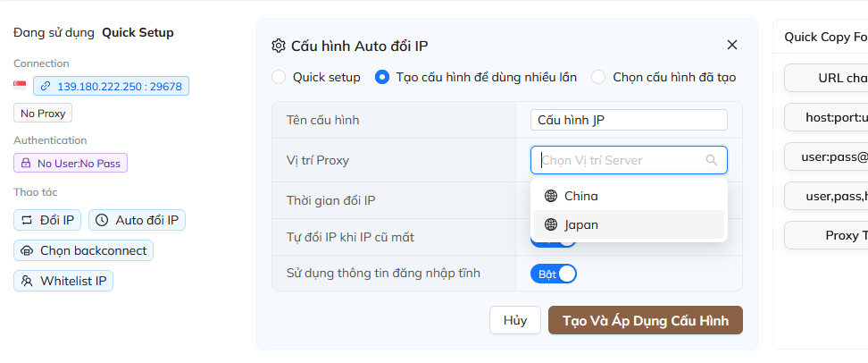
Task: Copy the 139.180.222.250:29678 connection address
Action: (x=111, y=87)
